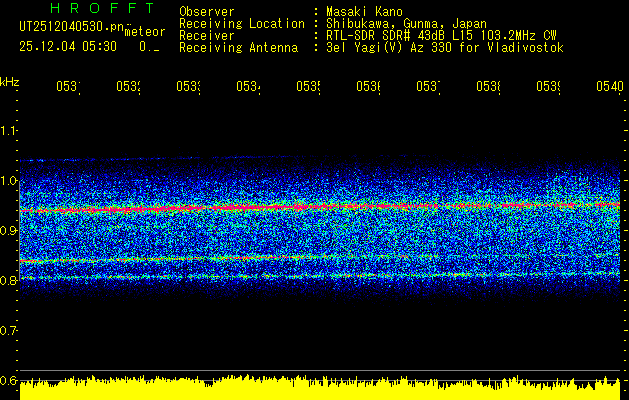Click the faint signal trace near 0.84 kHz
Image resolution: width=629 pixels, height=400 pixels.
click(229, 258)
